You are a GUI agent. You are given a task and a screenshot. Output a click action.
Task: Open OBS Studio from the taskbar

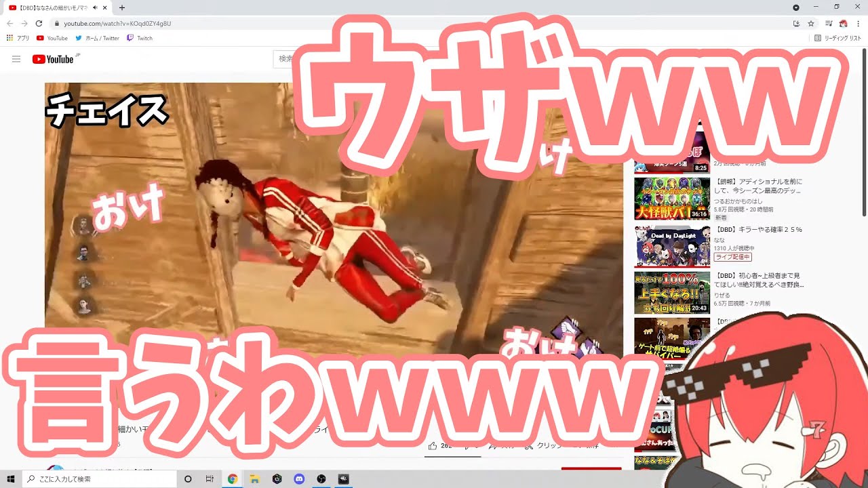tap(321, 479)
